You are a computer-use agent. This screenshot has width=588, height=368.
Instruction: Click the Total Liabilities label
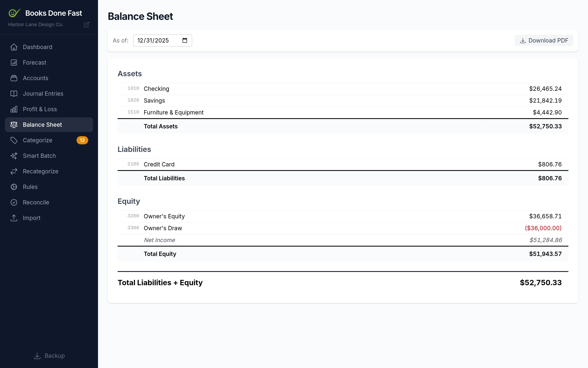click(164, 178)
